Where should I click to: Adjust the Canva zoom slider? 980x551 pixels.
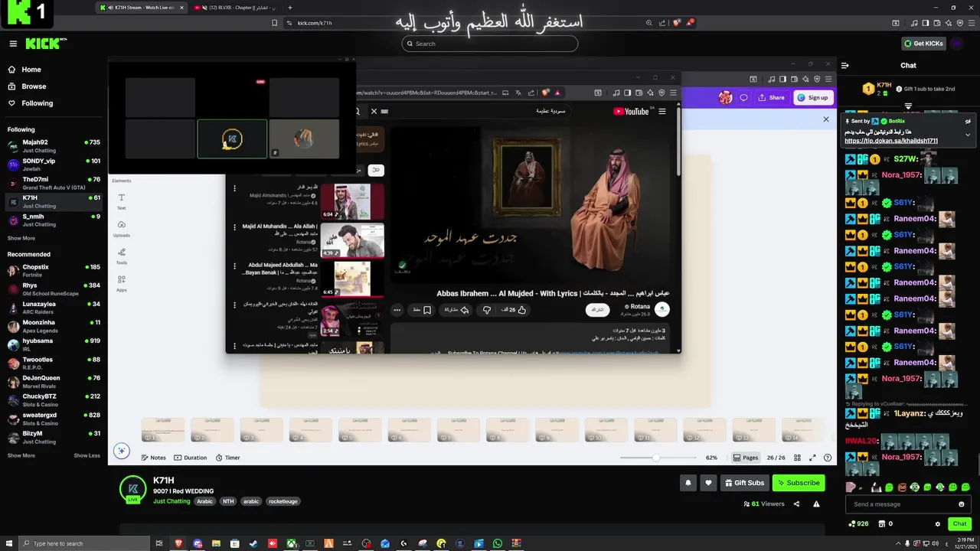[x=656, y=458]
